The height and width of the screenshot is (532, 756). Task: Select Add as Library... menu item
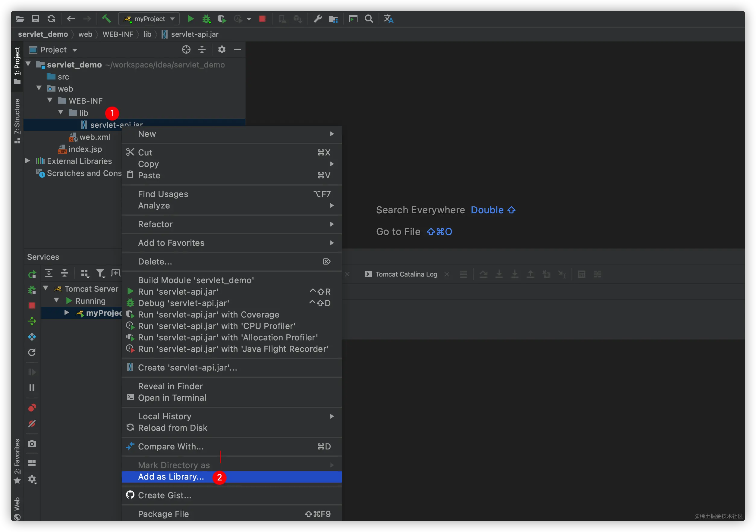click(x=171, y=477)
